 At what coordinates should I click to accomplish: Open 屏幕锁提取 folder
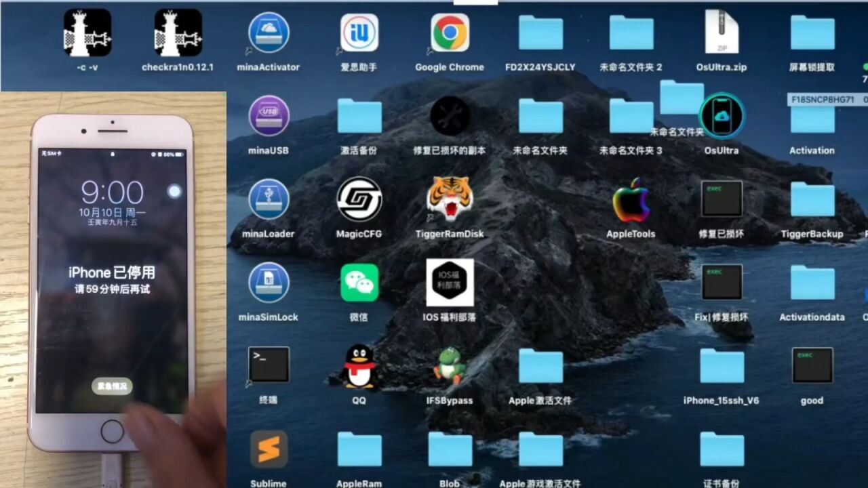[x=812, y=33]
